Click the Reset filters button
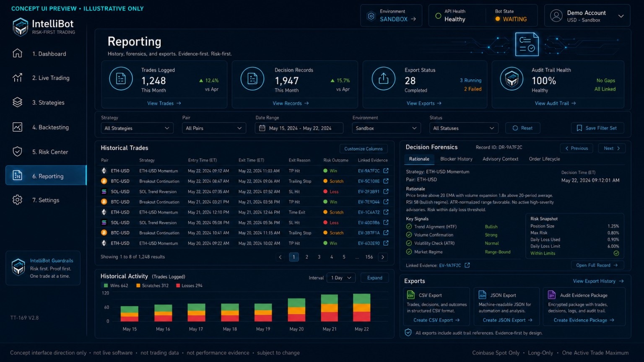 (522, 128)
